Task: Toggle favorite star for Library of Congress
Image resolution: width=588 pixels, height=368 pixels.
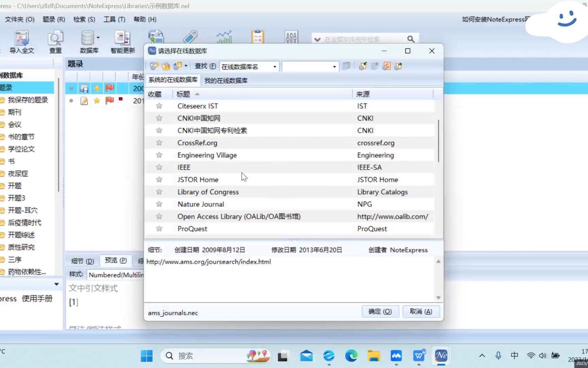Action: pos(159,192)
